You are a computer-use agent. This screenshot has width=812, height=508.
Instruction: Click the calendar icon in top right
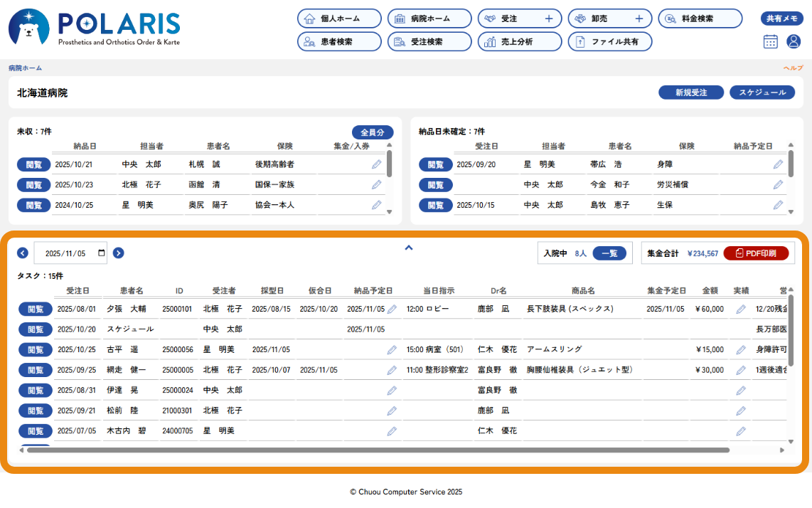coord(771,41)
